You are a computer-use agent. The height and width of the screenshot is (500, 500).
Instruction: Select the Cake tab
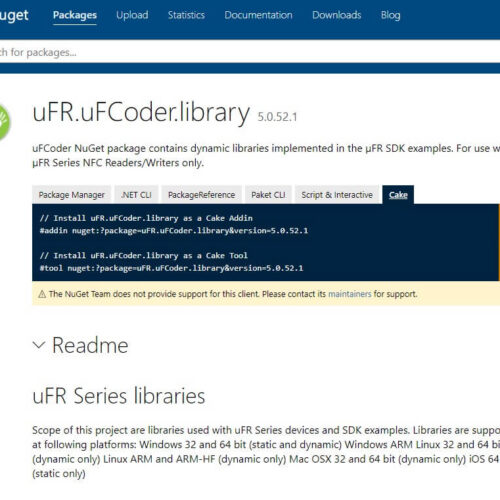coord(398,195)
